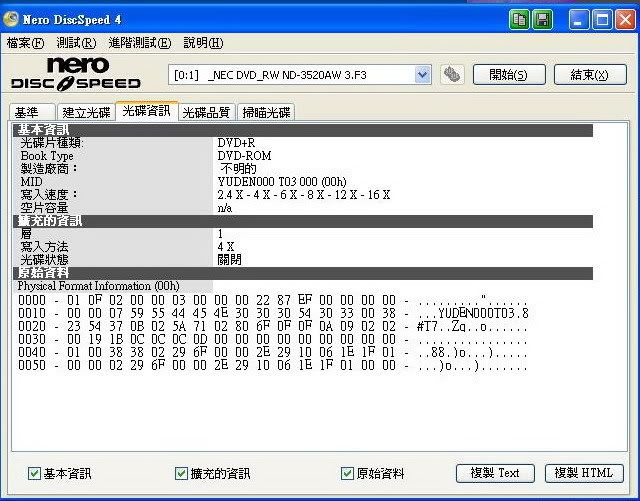Click the 擴充的資訊 section header

point(302,221)
